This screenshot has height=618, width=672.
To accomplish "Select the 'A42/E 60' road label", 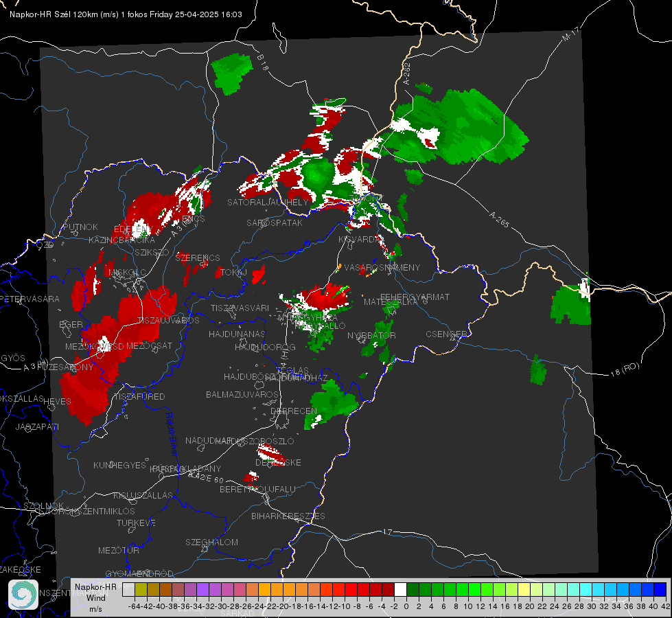I will pyautogui.click(x=206, y=477).
